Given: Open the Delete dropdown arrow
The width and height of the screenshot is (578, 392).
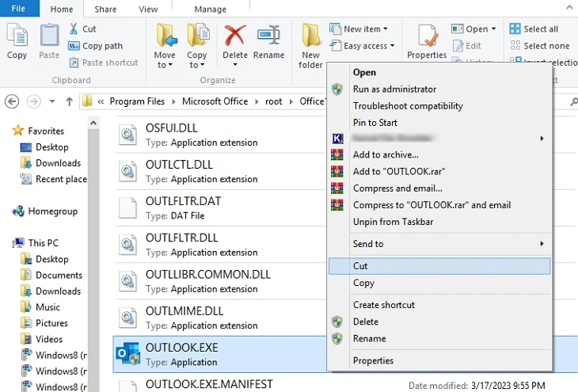Looking at the screenshot, I should pos(235,65).
